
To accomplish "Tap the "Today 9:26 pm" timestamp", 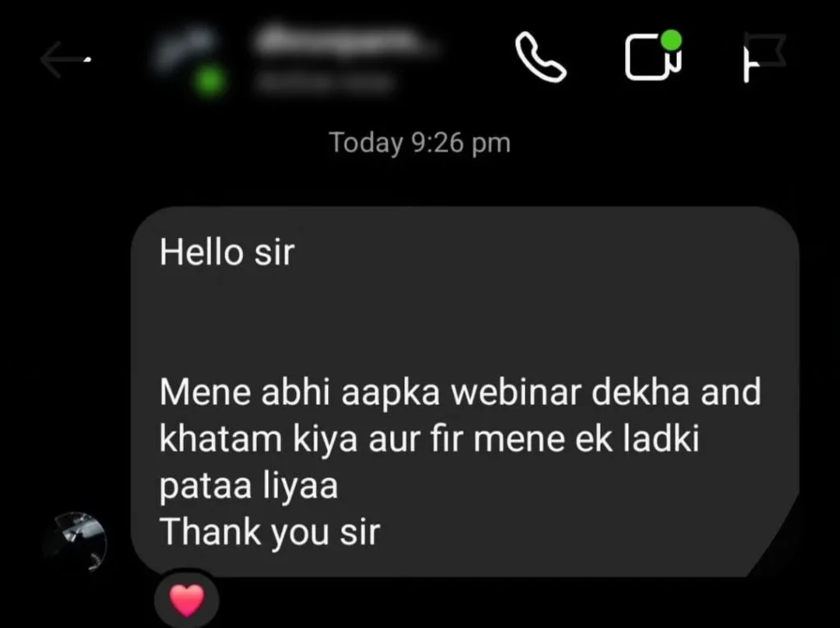I will tap(419, 143).
